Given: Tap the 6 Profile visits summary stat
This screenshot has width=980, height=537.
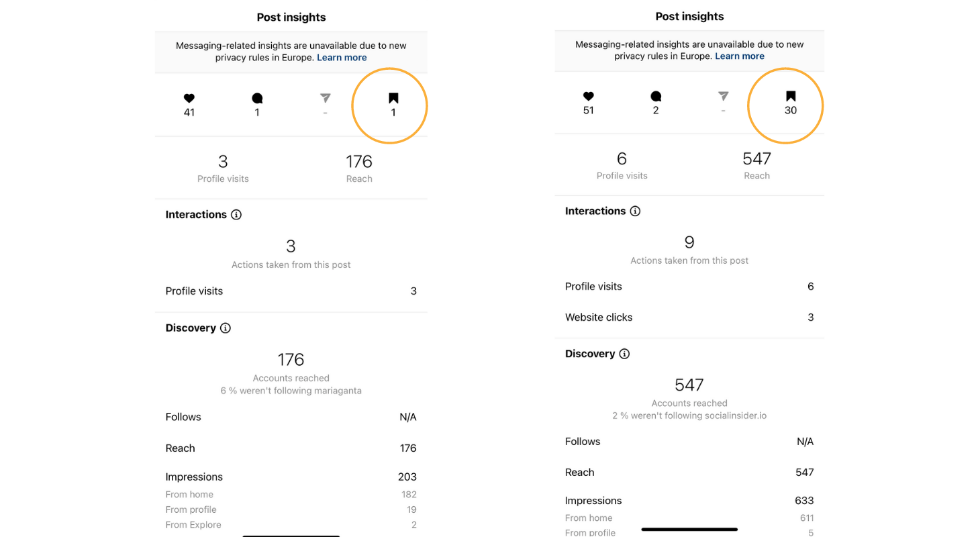Looking at the screenshot, I should tap(622, 165).
